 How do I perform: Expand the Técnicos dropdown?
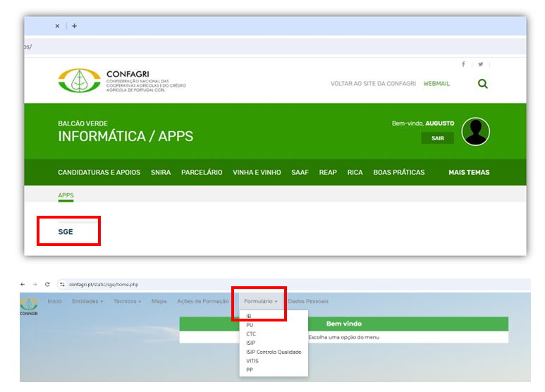click(x=127, y=301)
